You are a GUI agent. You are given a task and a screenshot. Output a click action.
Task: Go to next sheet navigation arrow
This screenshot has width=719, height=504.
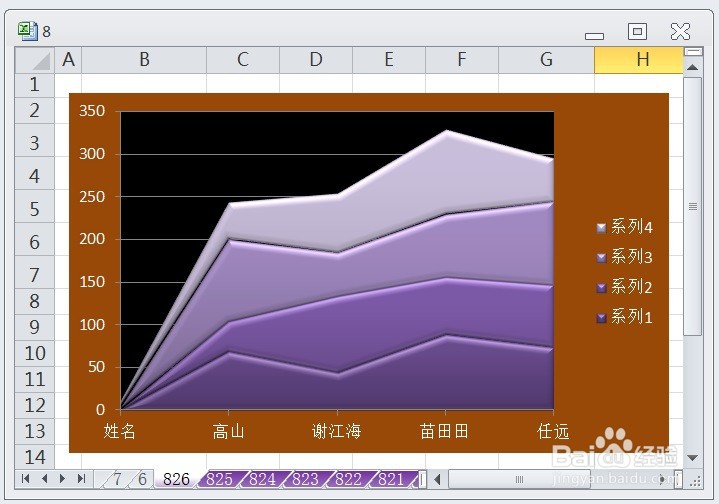click(62, 479)
